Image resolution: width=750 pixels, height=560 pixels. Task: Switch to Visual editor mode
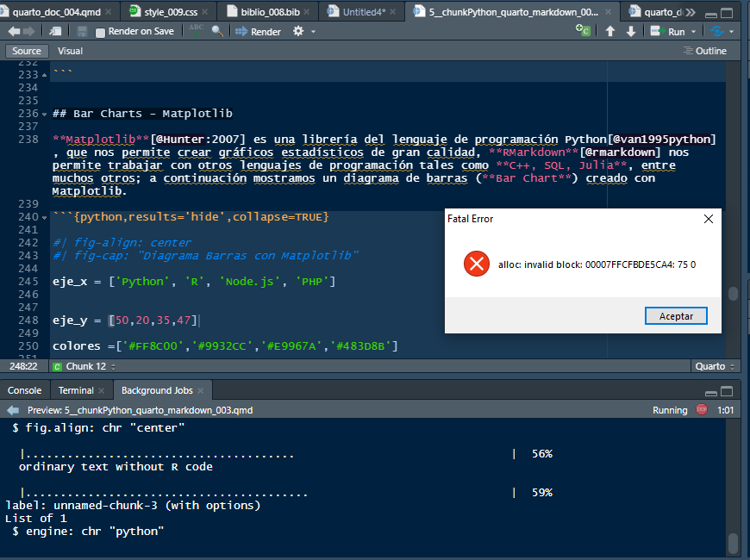pyautogui.click(x=71, y=51)
